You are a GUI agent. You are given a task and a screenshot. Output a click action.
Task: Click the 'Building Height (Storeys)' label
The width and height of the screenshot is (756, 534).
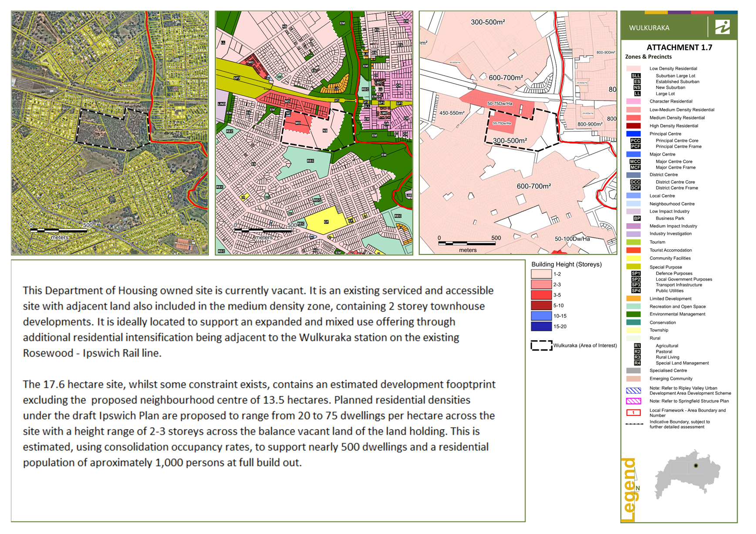[x=566, y=264]
